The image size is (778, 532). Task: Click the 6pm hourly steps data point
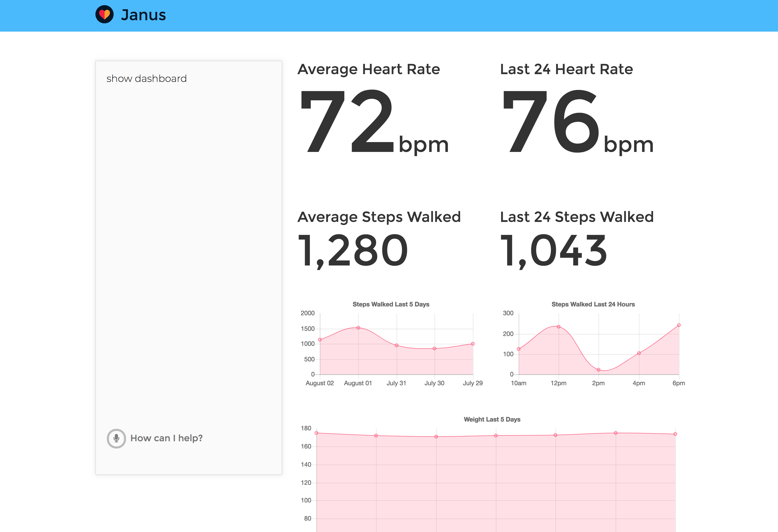point(679,325)
